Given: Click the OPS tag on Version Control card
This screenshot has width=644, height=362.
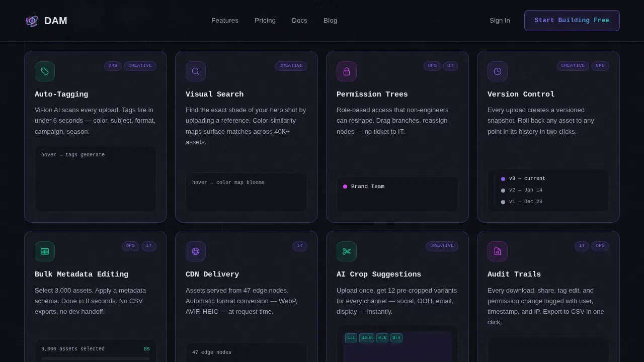Looking at the screenshot, I should tap(600, 66).
